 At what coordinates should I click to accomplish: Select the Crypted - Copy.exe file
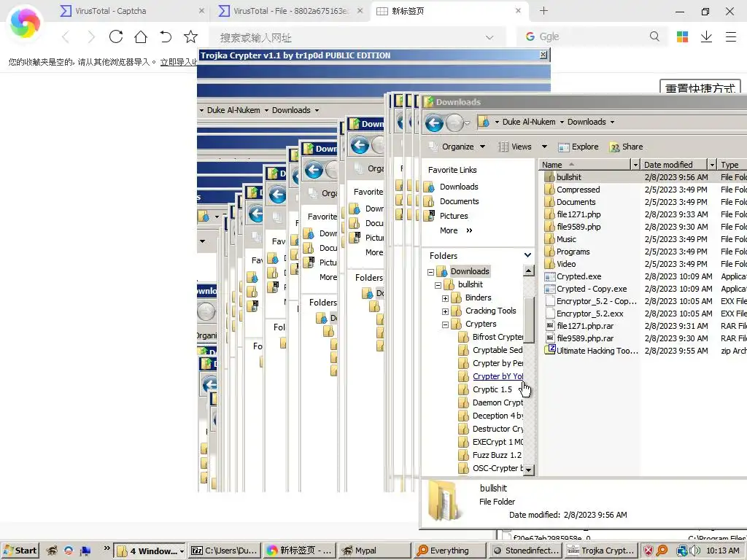(x=591, y=289)
